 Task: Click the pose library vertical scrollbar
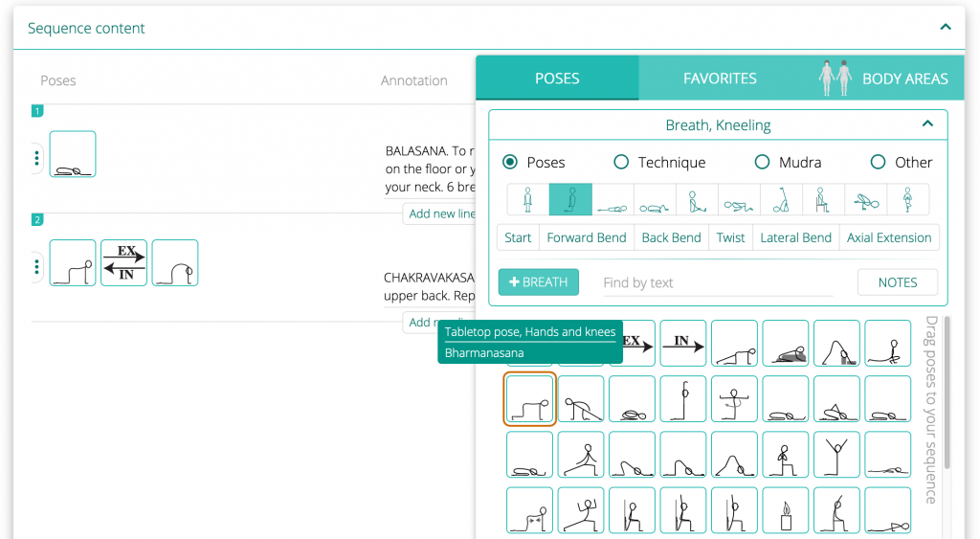947,393
